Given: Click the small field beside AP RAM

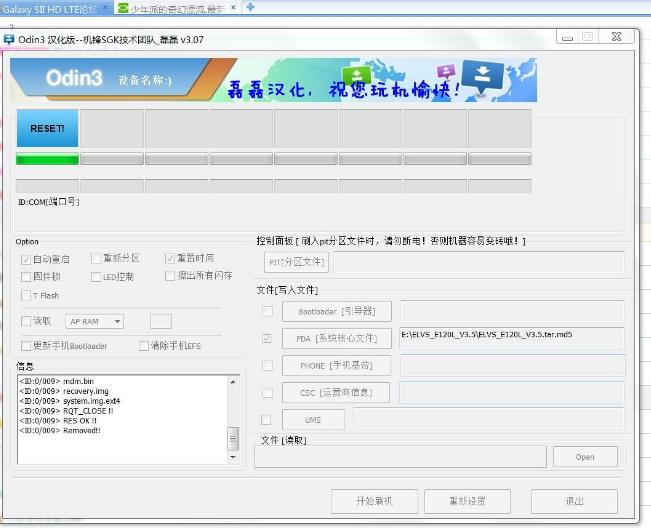Looking at the screenshot, I should coord(161,321).
